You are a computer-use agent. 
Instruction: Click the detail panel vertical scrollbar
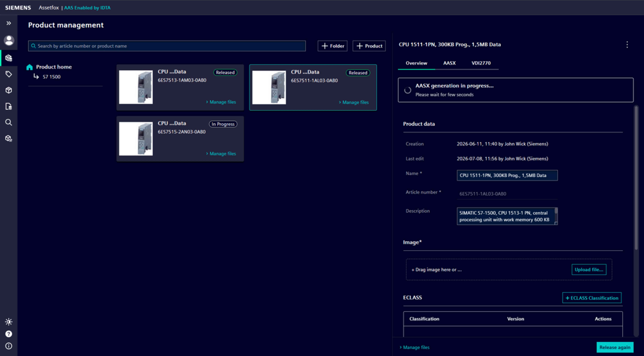coord(636,178)
